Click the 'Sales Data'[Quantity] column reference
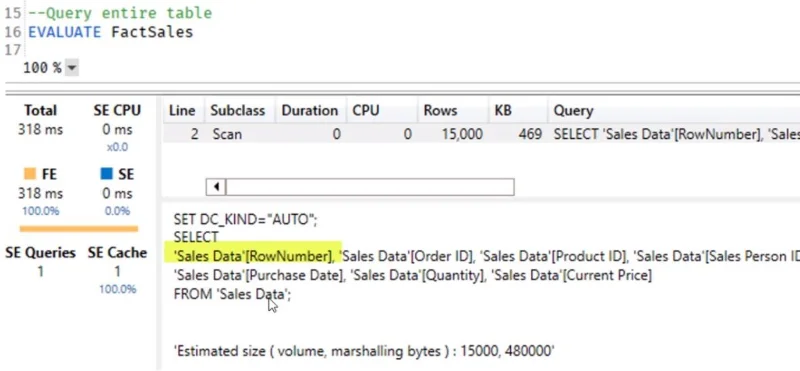Image resolution: width=800 pixels, height=371 pixels. [418, 276]
